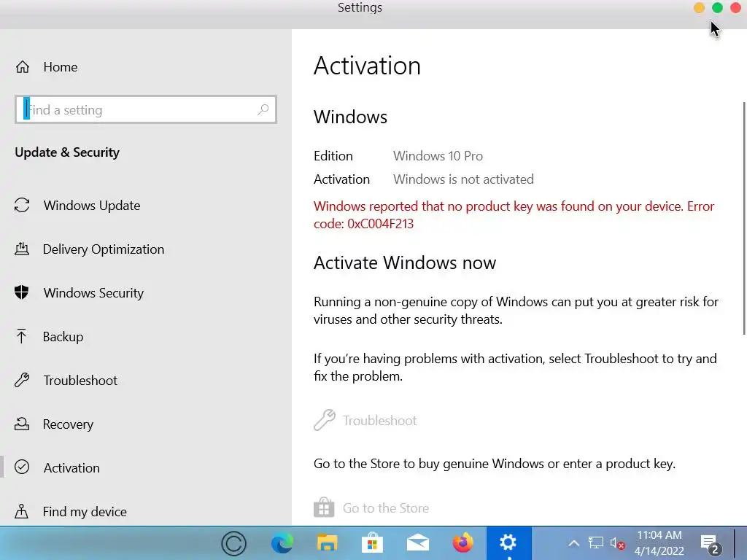This screenshot has height=560, width=747.
Task: Launch Microsoft Edge from taskbar
Action: click(282, 543)
